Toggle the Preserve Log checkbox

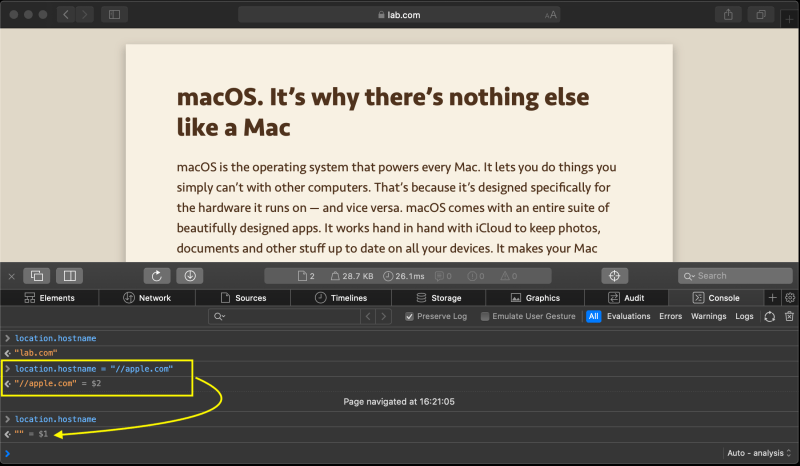pyautogui.click(x=409, y=316)
